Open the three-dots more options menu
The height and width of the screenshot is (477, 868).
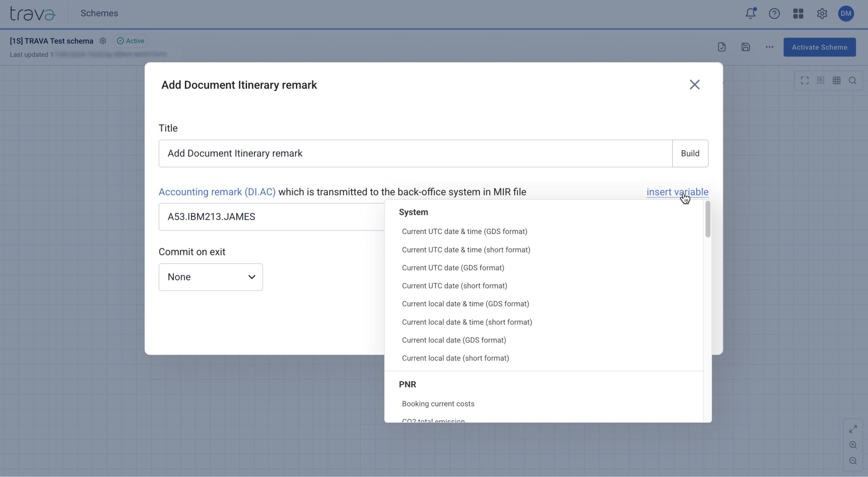coord(769,47)
